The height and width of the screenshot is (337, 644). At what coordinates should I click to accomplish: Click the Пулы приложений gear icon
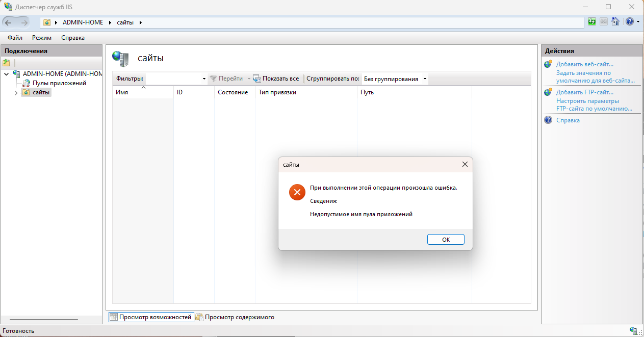(x=26, y=83)
